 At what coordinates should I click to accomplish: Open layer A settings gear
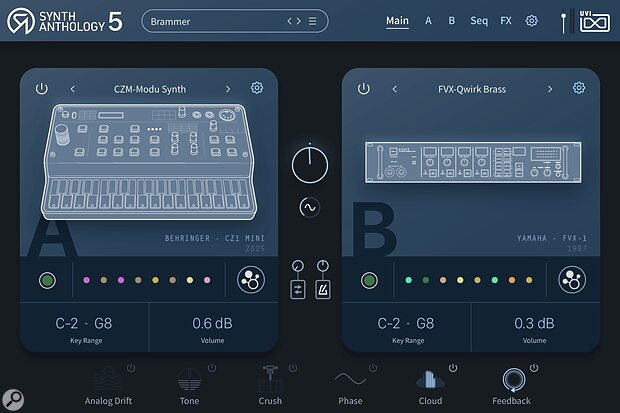tap(257, 88)
